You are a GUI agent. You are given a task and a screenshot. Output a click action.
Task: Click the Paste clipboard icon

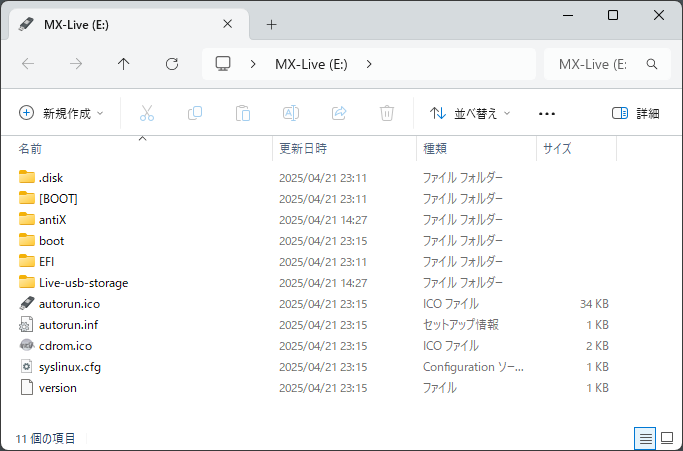tap(243, 113)
